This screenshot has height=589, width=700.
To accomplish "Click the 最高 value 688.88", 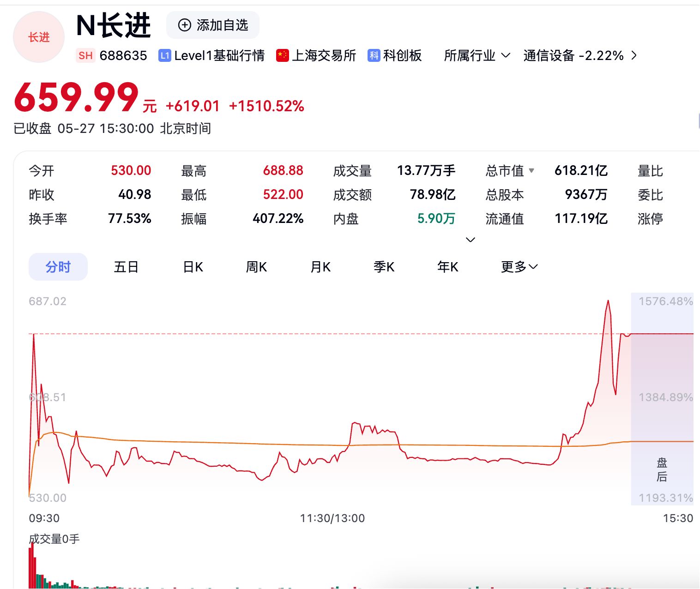I will (x=283, y=170).
